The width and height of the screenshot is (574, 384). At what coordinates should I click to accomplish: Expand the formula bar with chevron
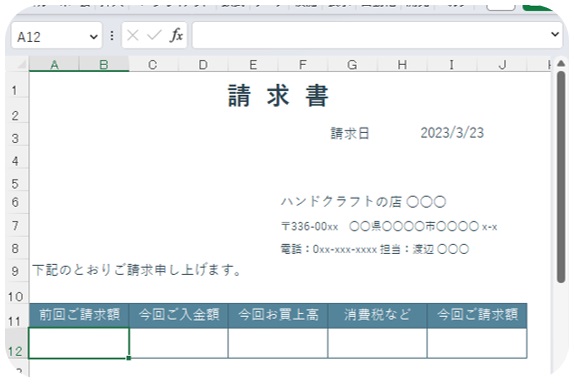(x=555, y=34)
